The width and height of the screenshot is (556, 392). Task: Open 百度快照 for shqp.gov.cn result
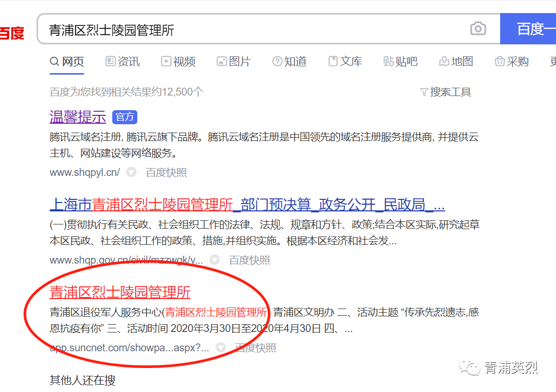[249, 260]
